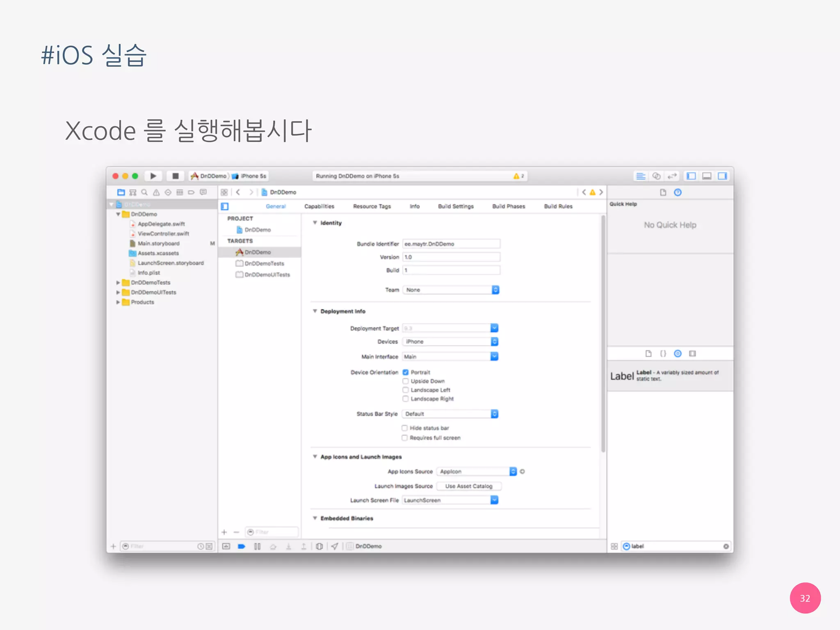This screenshot has width=840, height=630.
Task: Toggle the Debug area visibility
Action: 707,176
